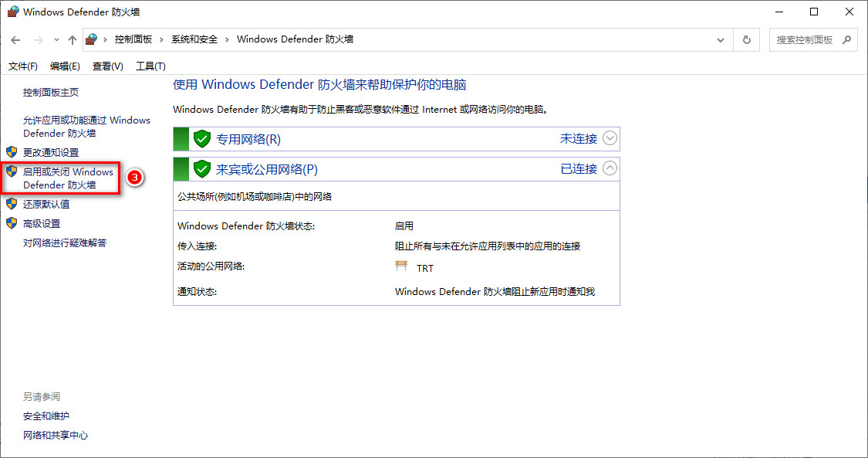Select the TRT network name

tap(424, 269)
